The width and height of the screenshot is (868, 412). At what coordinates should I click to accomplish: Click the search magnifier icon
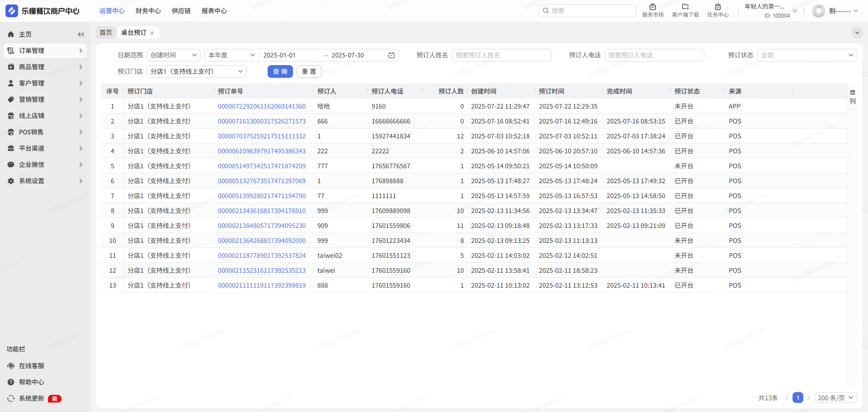pos(546,11)
